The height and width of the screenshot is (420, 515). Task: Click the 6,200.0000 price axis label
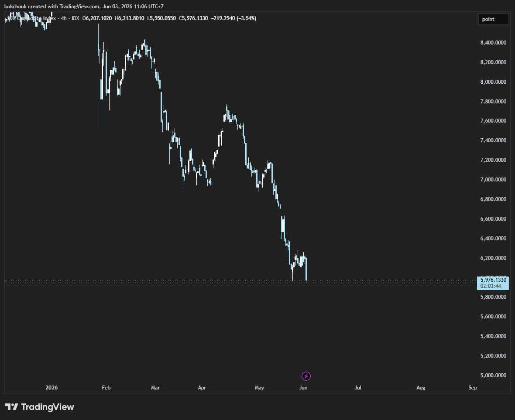click(493, 258)
